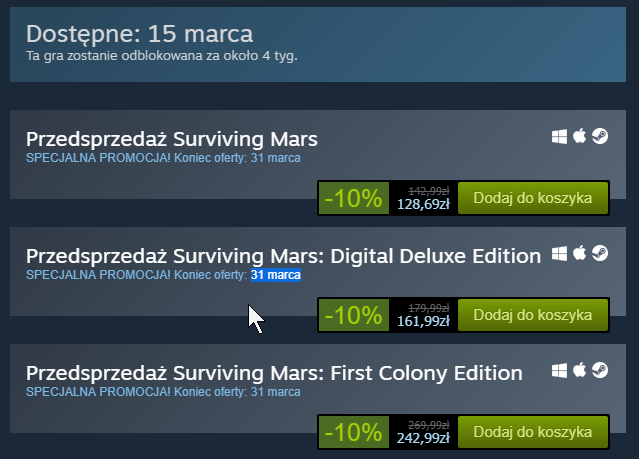Click Windows icon for Surviving Mars preorder
The image size is (639, 459).
[x=559, y=137]
